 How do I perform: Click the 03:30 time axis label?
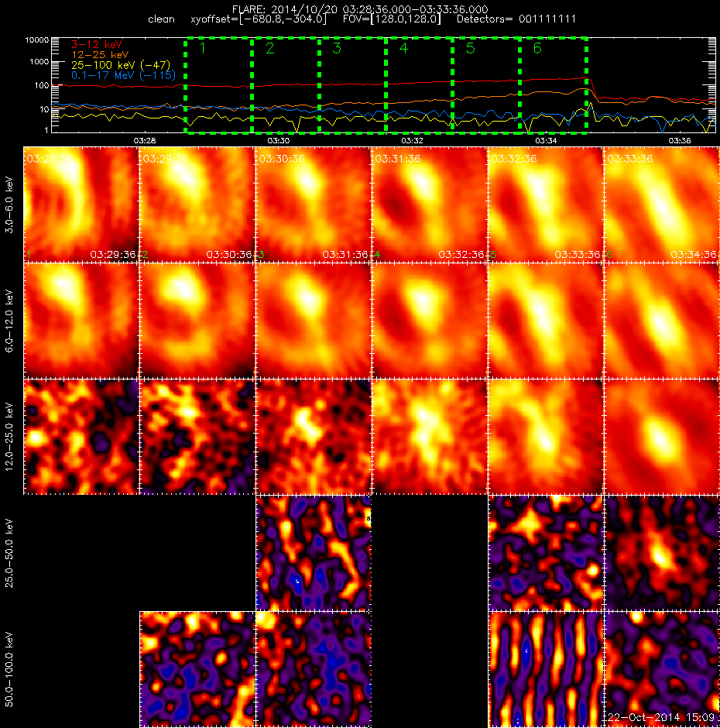pyautogui.click(x=279, y=140)
